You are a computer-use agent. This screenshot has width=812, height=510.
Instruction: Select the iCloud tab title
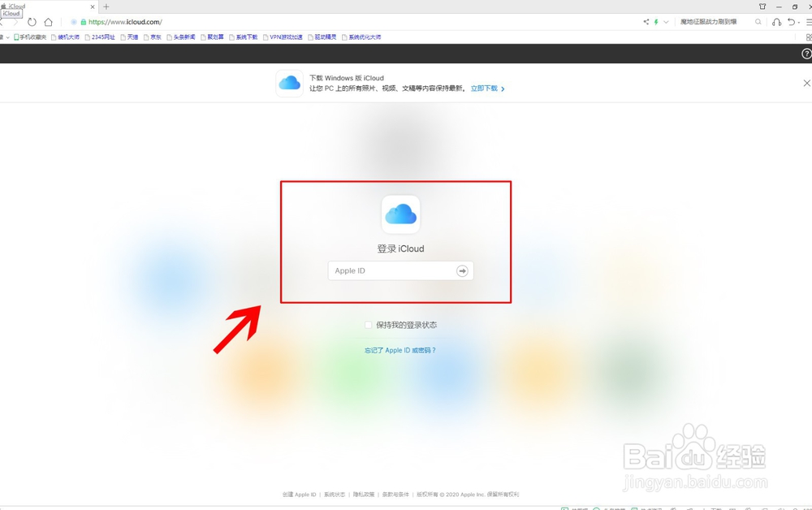click(17, 6)
